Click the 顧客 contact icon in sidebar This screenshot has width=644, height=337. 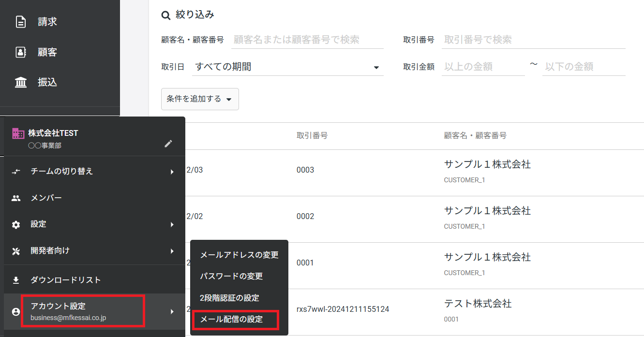(21, 52)
